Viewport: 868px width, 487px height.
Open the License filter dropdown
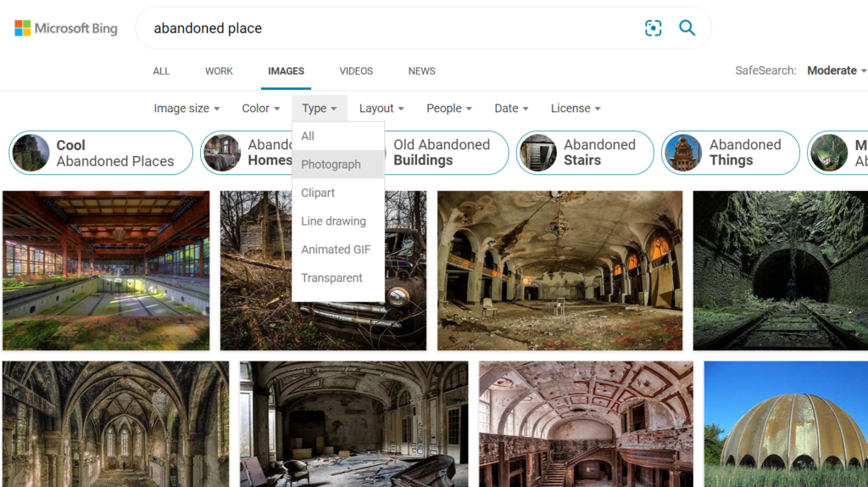[576, 109]
